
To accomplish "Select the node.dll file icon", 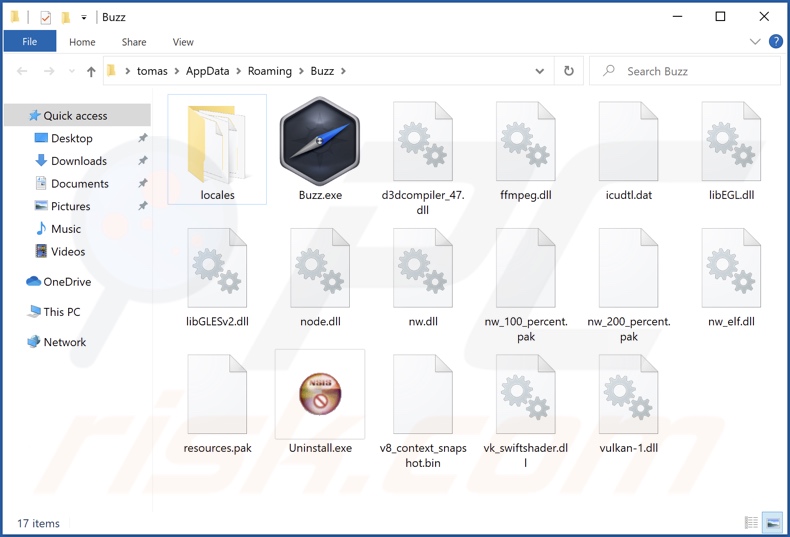I will (x=320, y=268).
